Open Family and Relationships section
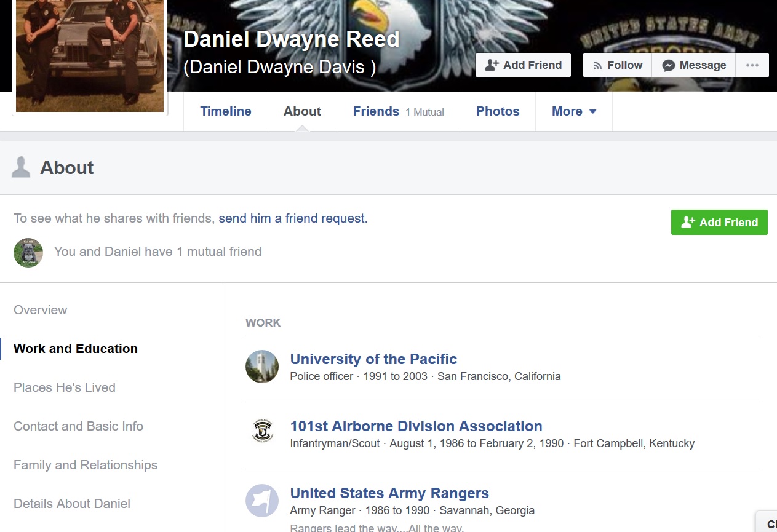This screenshot has width=777, height=532. tap(86, 465)
